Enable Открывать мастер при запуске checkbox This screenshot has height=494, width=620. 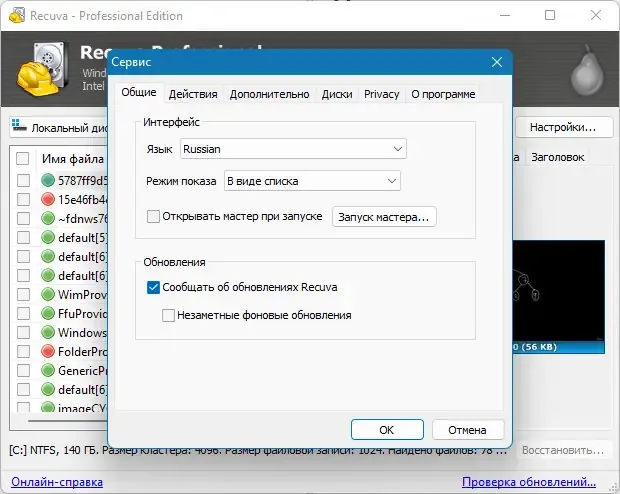tap(153, 217)
